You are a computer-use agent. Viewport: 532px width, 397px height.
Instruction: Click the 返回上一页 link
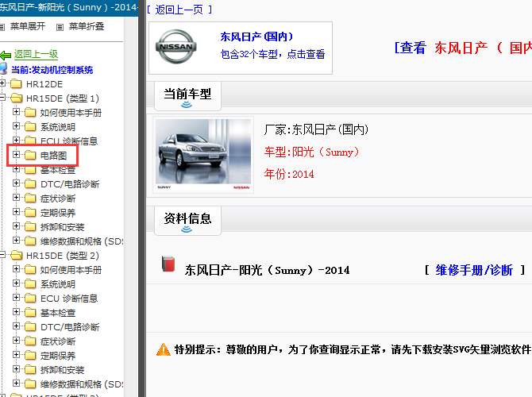pos(179,10)
